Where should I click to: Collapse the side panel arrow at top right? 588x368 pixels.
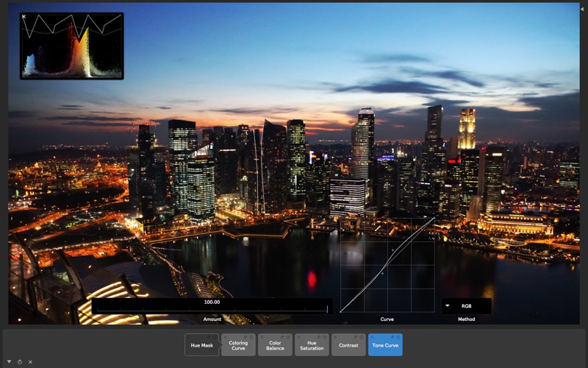click(x=582, y=9)
